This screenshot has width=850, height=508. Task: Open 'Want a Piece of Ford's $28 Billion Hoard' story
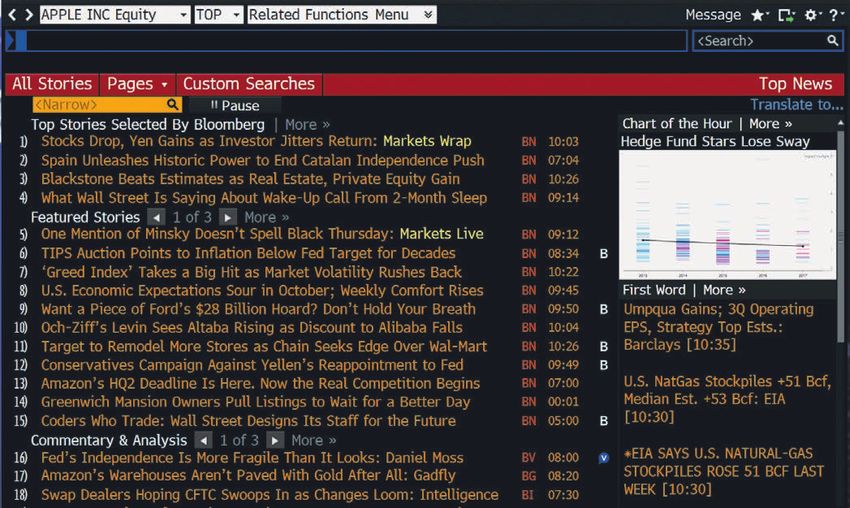click(x=258, y=309)
